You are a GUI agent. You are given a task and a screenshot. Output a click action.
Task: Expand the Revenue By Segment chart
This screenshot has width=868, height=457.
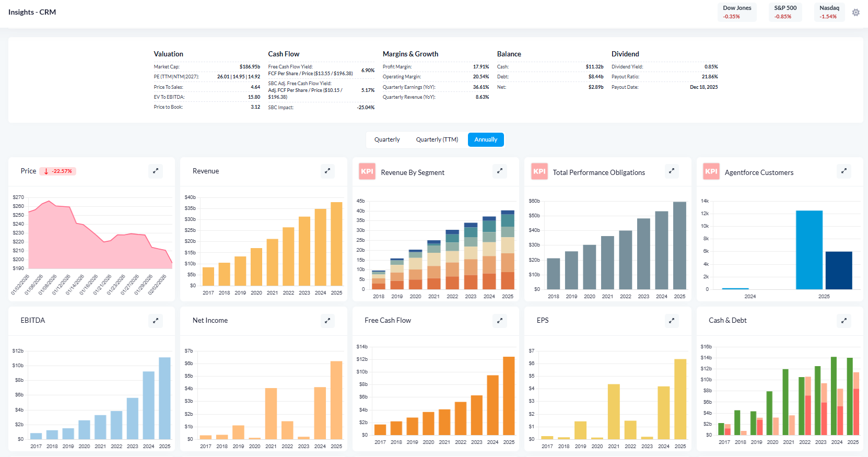pyautogui.click(x=500, y=171)
